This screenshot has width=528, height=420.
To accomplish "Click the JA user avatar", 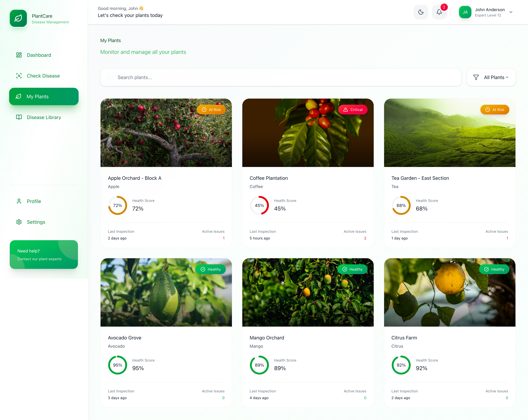I will coord(465,12).
